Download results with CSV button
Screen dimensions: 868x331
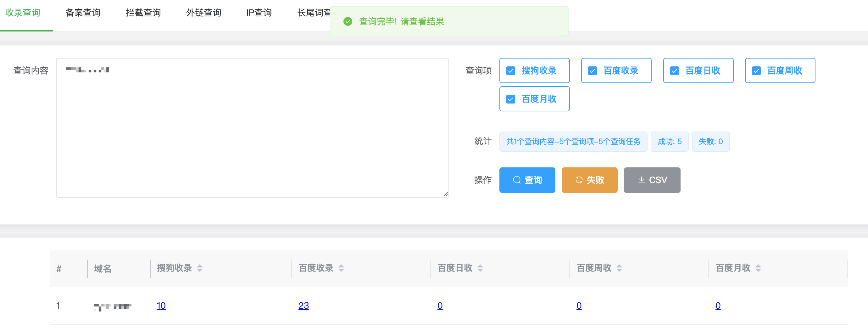pyautogui.click(x=652, y=180)
